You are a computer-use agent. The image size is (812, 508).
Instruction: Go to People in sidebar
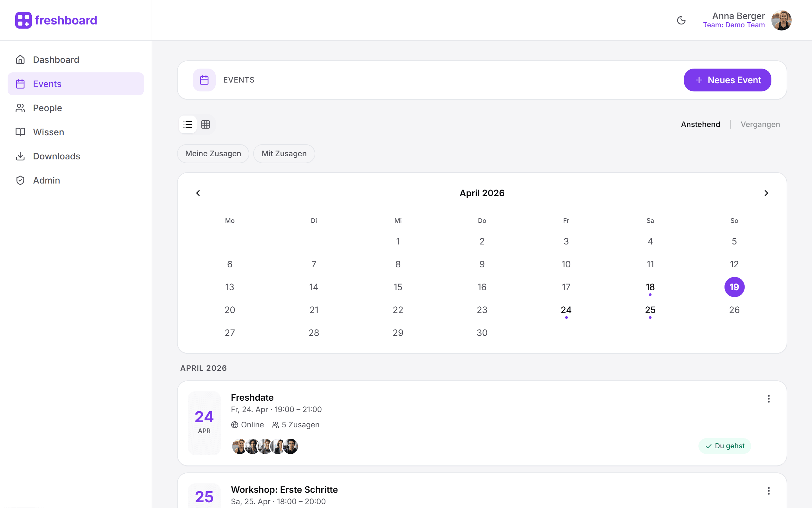point(76,108)
